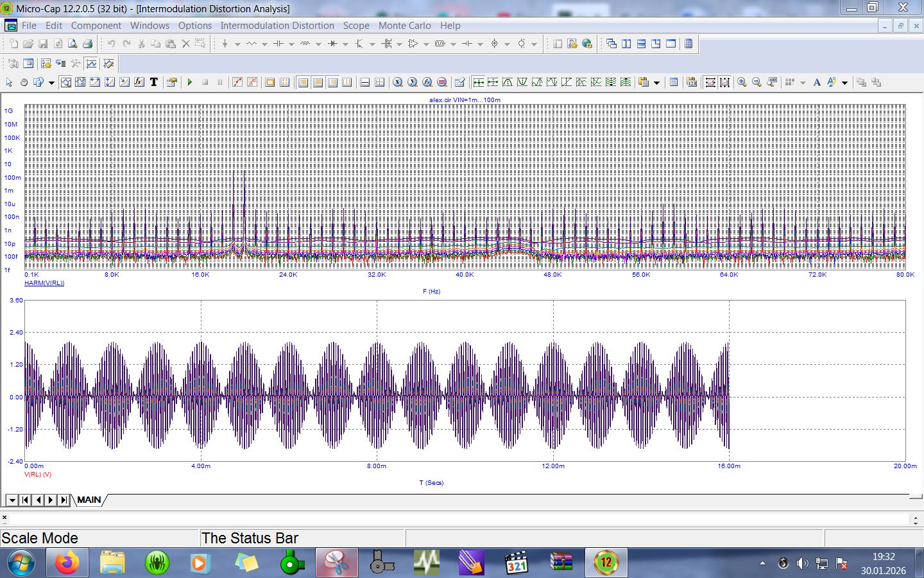The image size is (924, 578).
Task: Click the zoom out magnifier icon
Action: (757, 82)
